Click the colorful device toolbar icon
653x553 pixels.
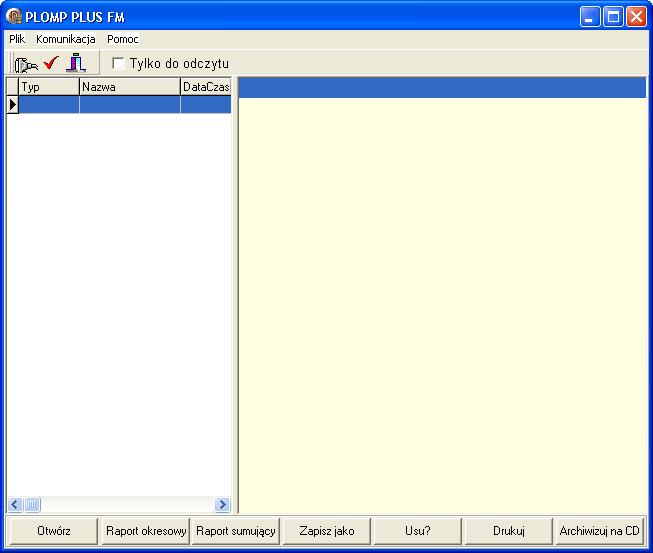point(77,63)
